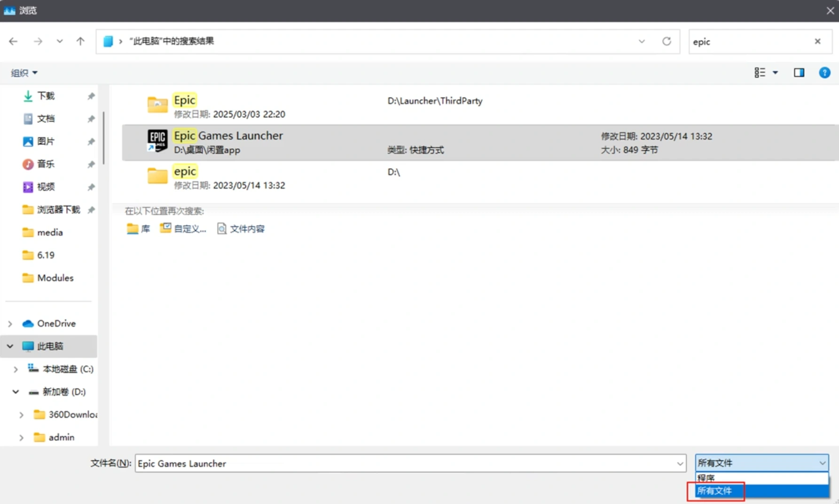Unpin 浏览器下载 using its pin icon
This screenshot has width=839, height=504.
(91, 209)
